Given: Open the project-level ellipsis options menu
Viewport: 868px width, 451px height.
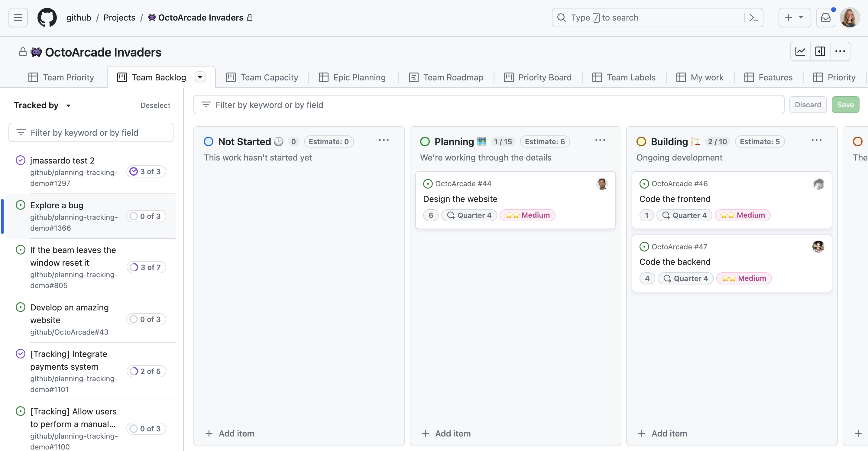Looking at the screenshot, I should click(840, 51).
